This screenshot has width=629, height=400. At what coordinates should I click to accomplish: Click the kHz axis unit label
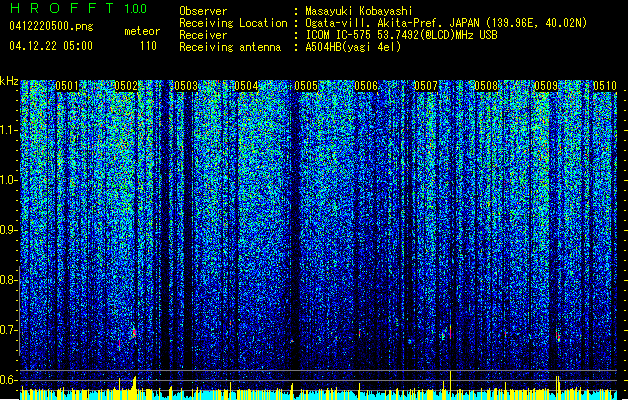[9, 81]
